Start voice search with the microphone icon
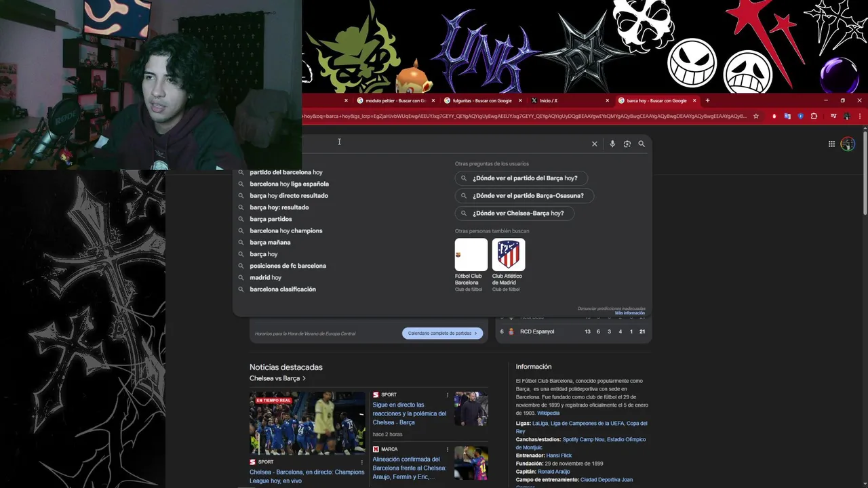This screenshot has width=868, height=488. click(x=612, y=144)
